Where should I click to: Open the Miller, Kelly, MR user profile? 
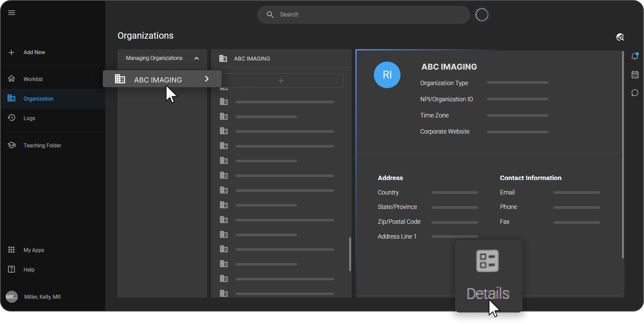pyautogui.click(x=42, y=297)
